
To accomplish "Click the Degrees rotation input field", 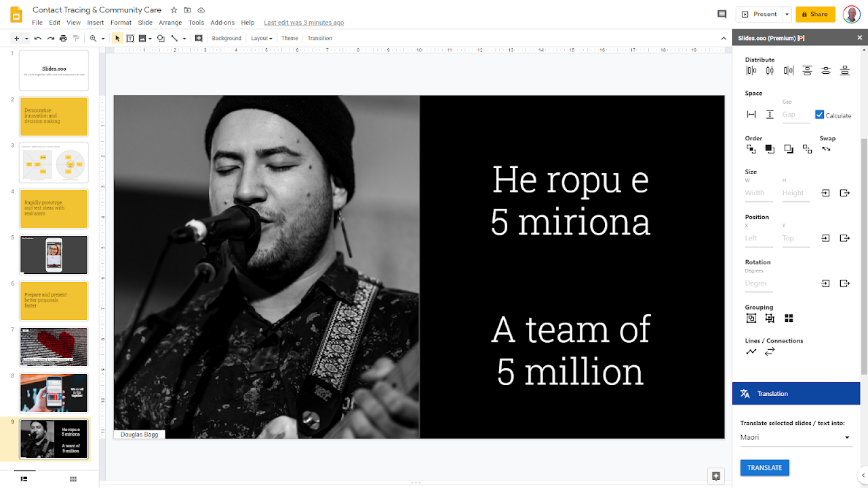I will coord(758,283).
